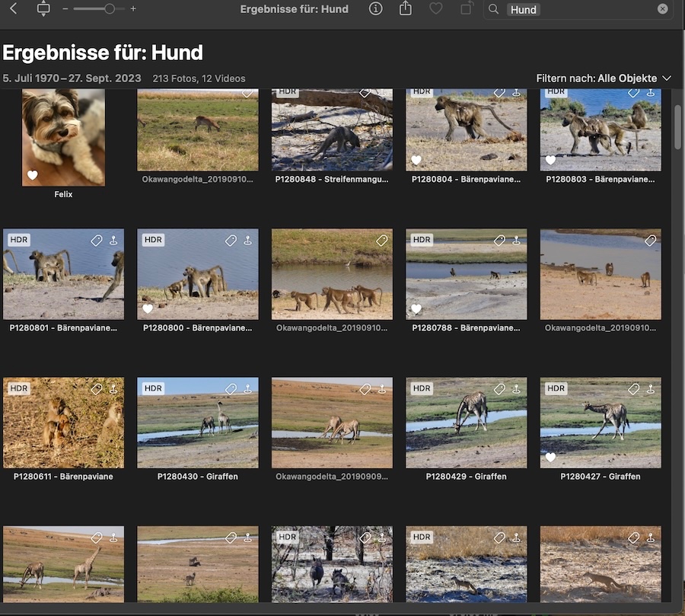The image size is (685, 616).
Task: Click the keyword tag icon on P1280801 thumbnail
Action: click(x=97, y=241)
